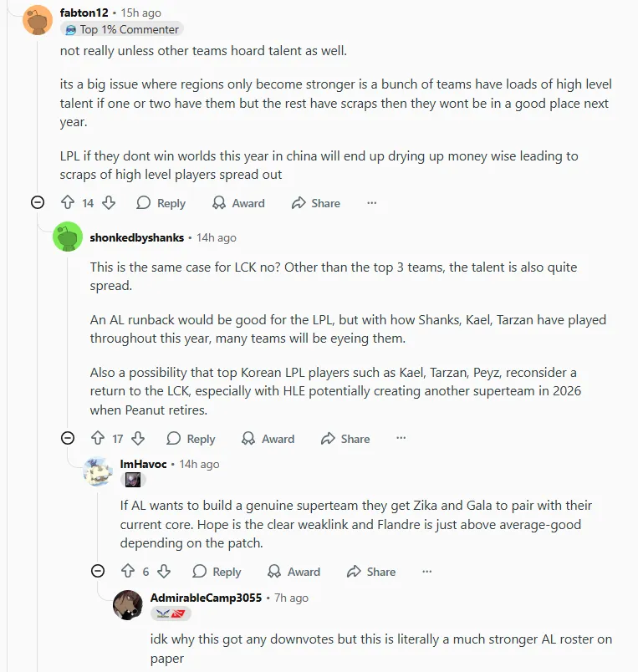Viewport: 638px width, 672px height.
Task: Collapse ImHavoc's comment thread
Action: coord(98,572)
